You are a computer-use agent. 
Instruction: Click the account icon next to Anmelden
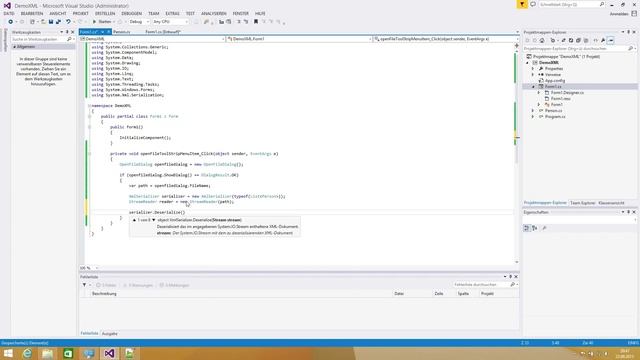pos(634,13)
